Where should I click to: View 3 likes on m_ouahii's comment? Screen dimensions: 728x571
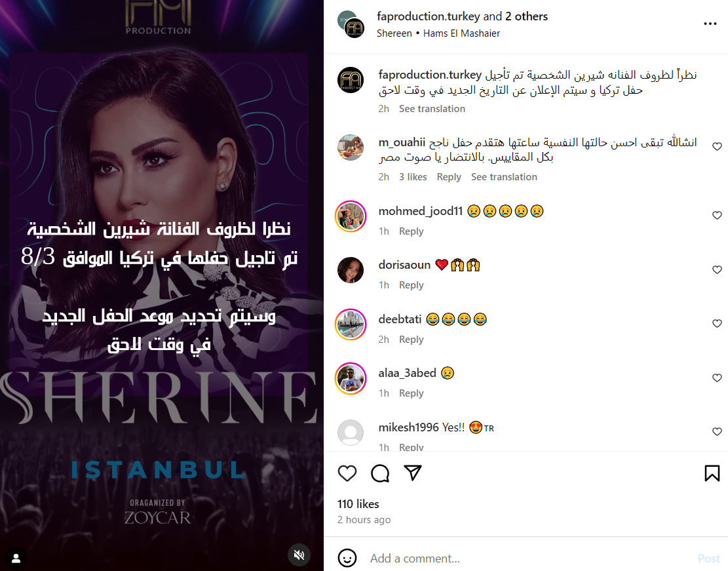click(x=413, y=177)
